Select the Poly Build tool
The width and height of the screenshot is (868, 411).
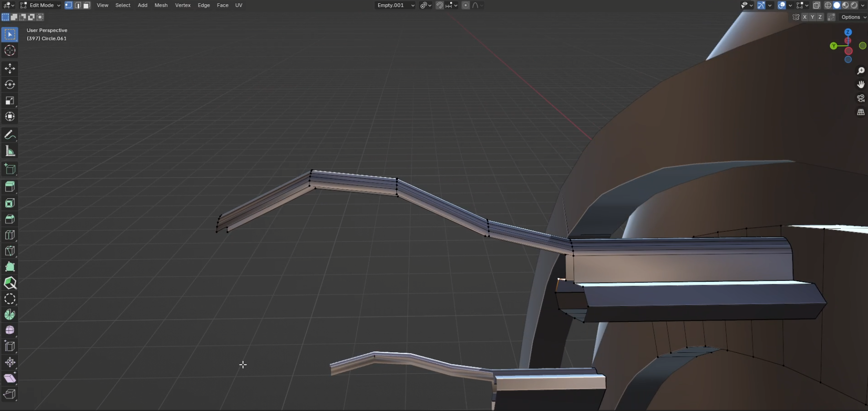pyautogui.click(x=10, y=267)
